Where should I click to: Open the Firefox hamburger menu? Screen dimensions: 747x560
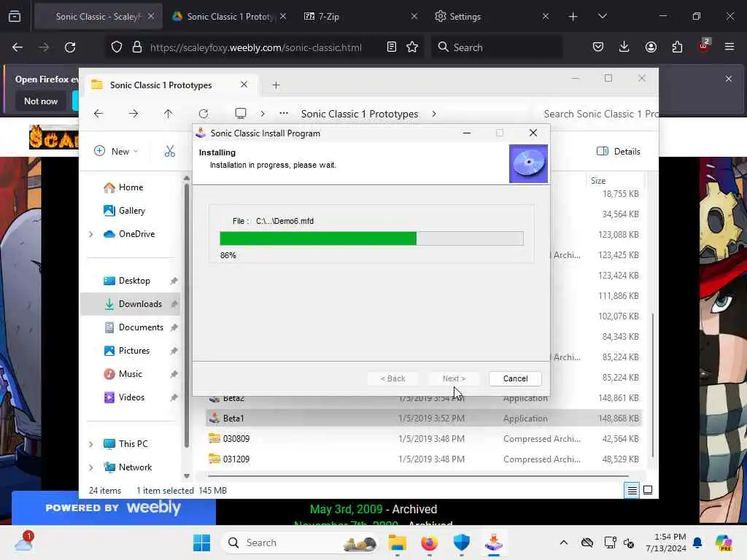click(x=729, y=47)
